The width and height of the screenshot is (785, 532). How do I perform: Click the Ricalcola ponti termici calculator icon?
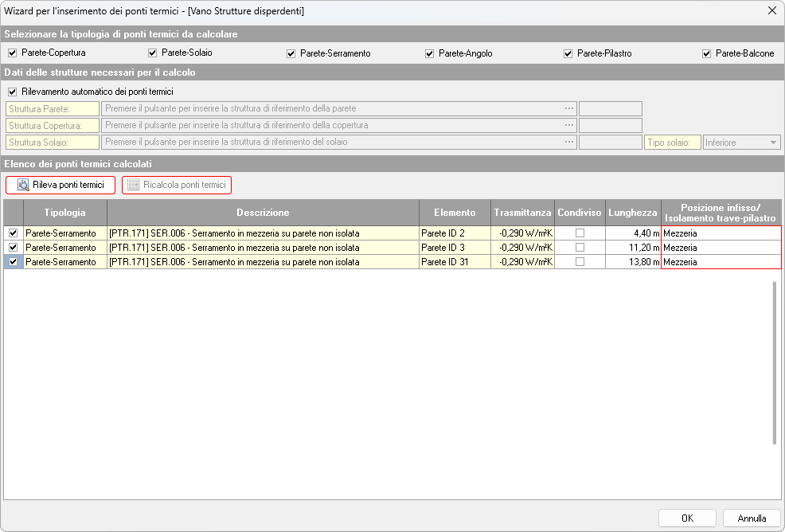point(133,185)
